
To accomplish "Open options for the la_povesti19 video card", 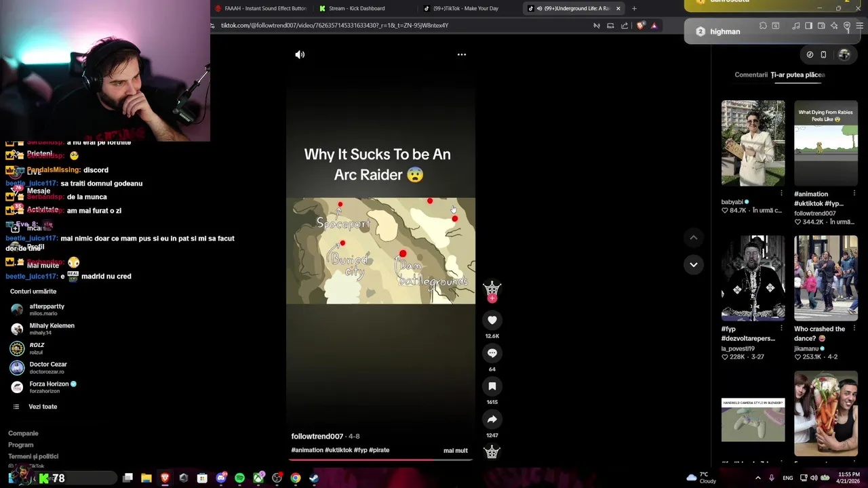I will [781, 328].
